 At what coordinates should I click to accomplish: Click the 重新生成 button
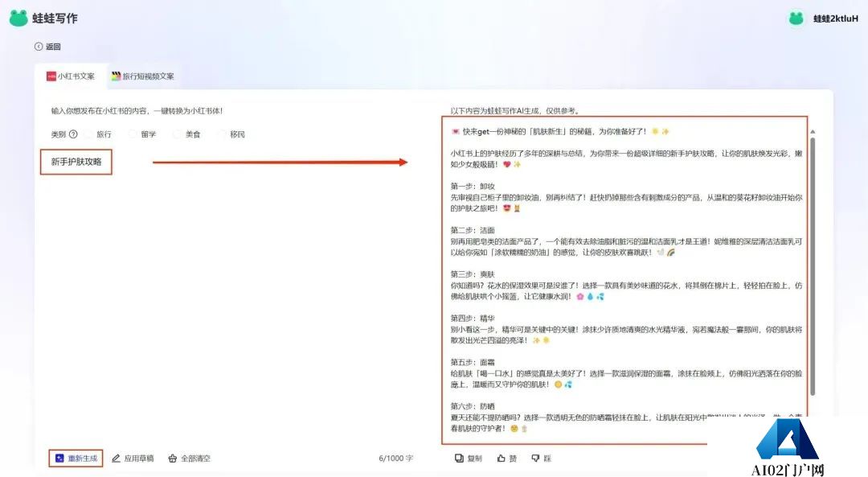pos(76,458)
